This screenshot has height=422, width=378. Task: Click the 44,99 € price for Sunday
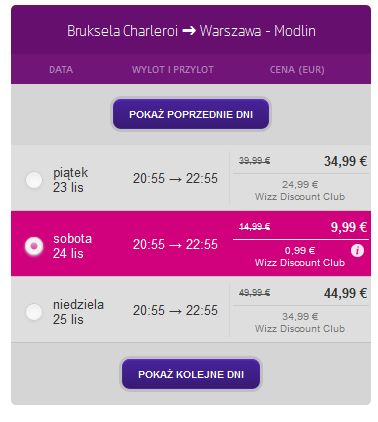[345, 293]
